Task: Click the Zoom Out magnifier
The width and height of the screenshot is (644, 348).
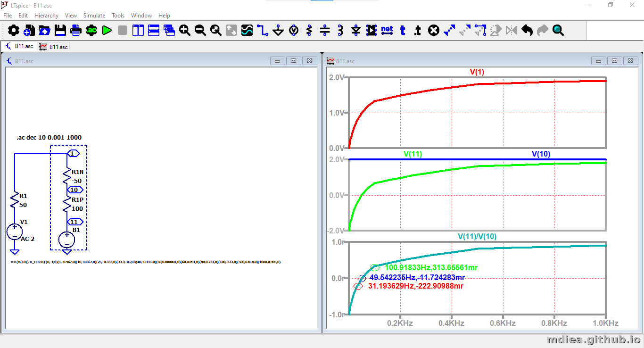Action: pyautogui.click(x=200, y=31)
